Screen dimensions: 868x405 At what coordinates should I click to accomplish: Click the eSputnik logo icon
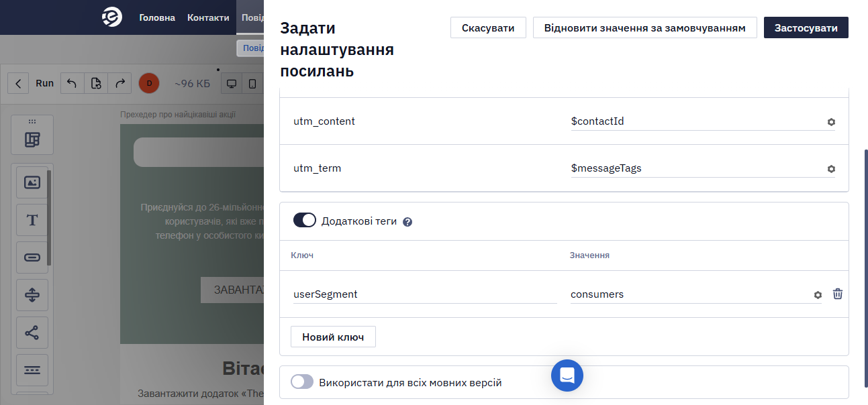click(112, 17)
